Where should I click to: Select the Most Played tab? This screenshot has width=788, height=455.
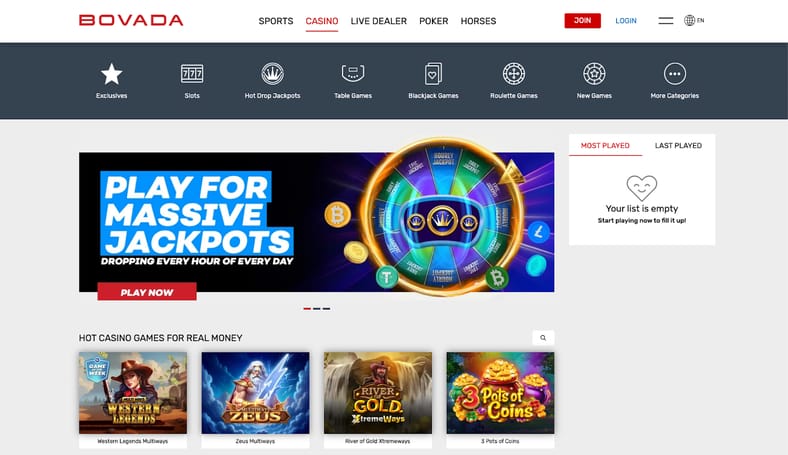pos(605,145)
